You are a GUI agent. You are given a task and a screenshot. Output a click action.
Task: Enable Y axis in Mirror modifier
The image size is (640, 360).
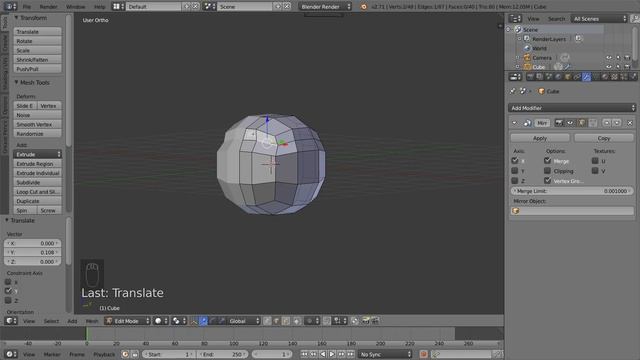click(x=515, y=171)
